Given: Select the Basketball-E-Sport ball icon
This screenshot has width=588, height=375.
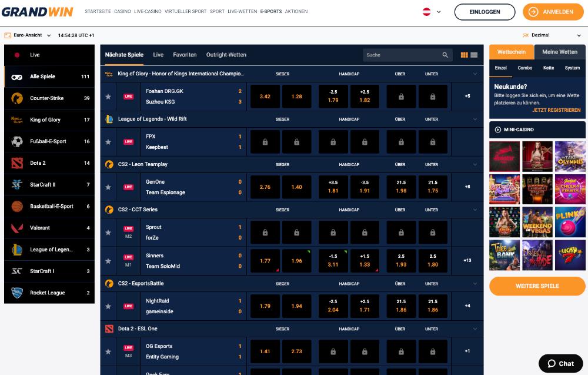Looking at the screenshot, I should pos(17,206).
